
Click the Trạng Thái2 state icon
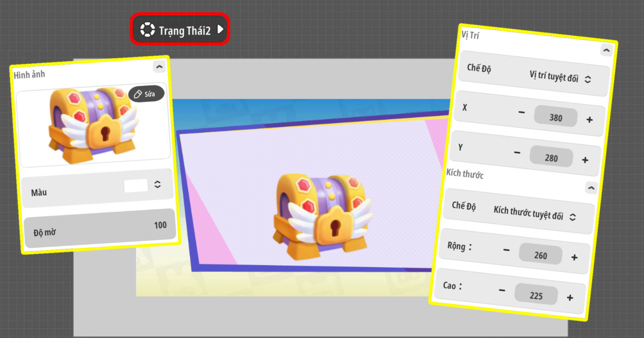[147, 30]
